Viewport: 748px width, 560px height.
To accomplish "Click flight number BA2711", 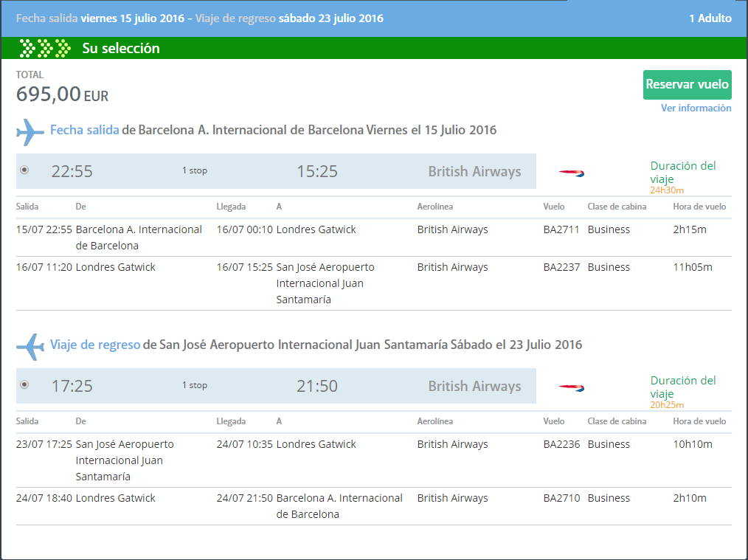I will (561, 229).
